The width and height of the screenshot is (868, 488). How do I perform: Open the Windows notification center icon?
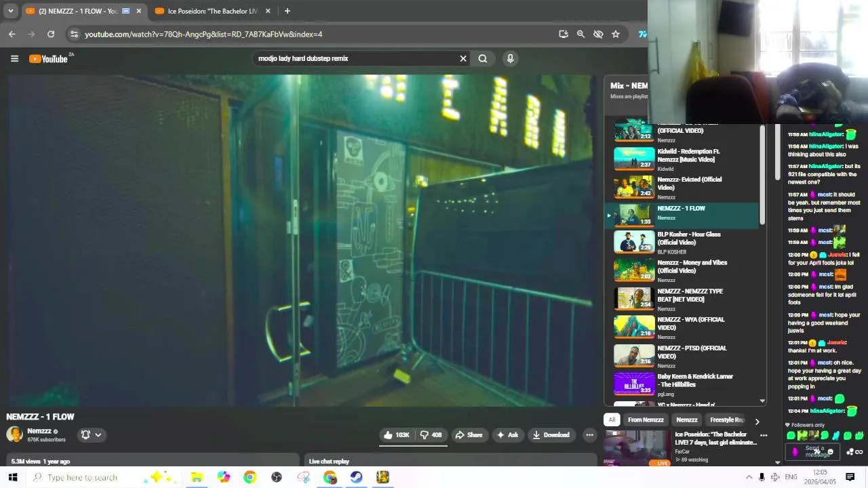click(850, 477)
